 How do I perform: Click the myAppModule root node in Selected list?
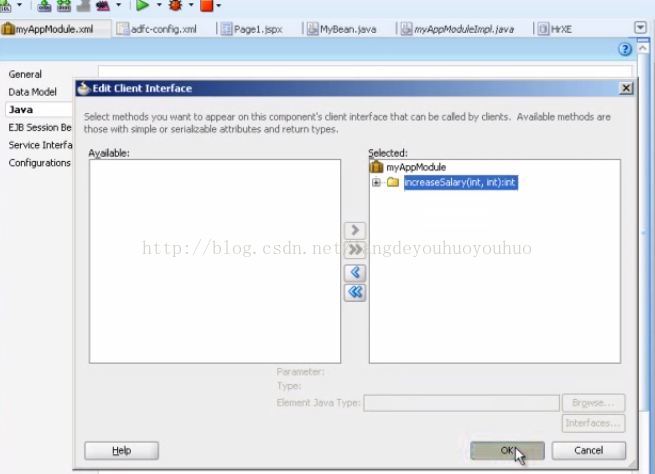(416, 167)
